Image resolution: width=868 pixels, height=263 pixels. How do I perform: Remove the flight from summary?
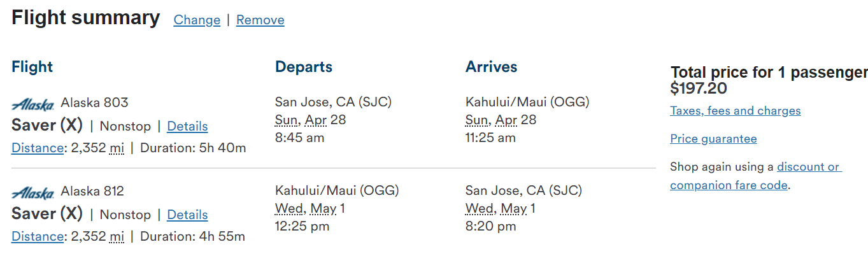tap(260, 20)
